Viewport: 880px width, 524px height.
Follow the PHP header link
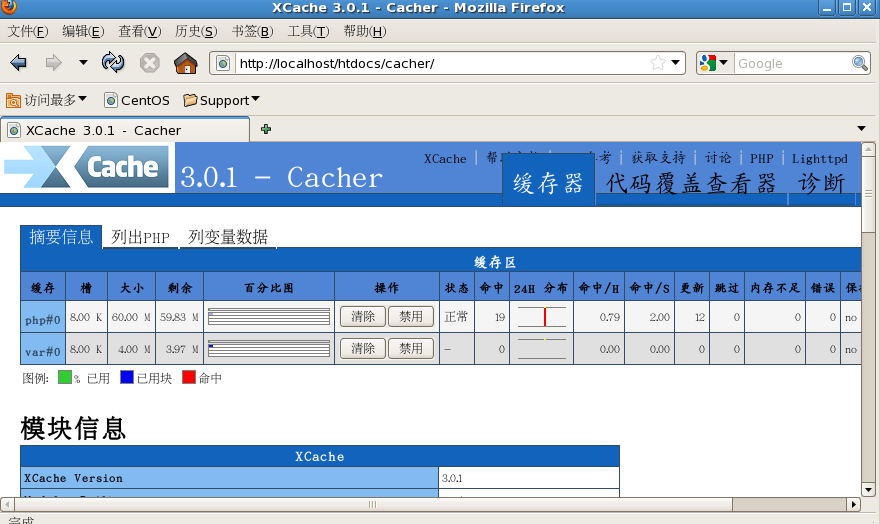tap(762, 159)
